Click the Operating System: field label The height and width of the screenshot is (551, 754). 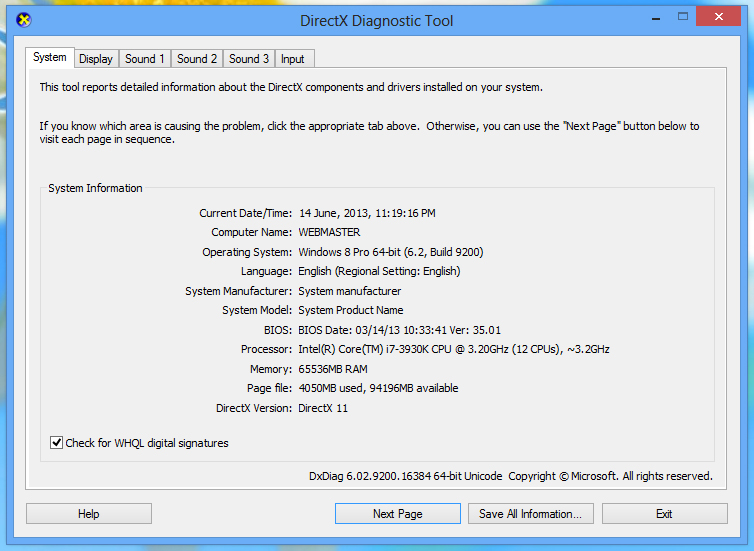[247, 252]
